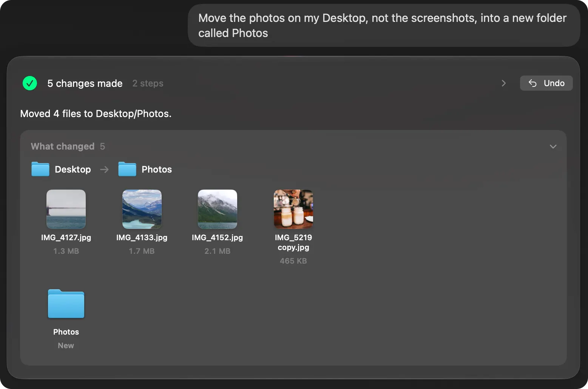Click the Photos label in the path
Screen dimensions: 588x389
[x=157, y=169]
